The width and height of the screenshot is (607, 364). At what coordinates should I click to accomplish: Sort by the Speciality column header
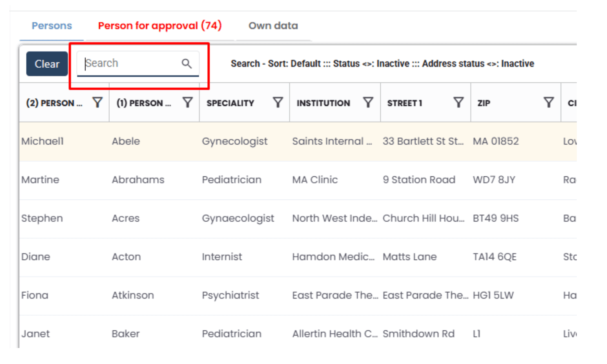click(x=230, y=103)
